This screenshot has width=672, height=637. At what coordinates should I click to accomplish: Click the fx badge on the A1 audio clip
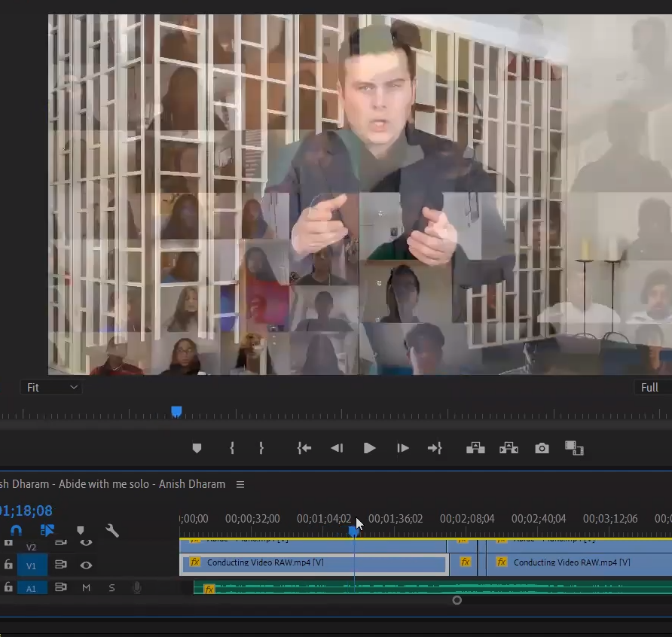click(x=209, y=590)
